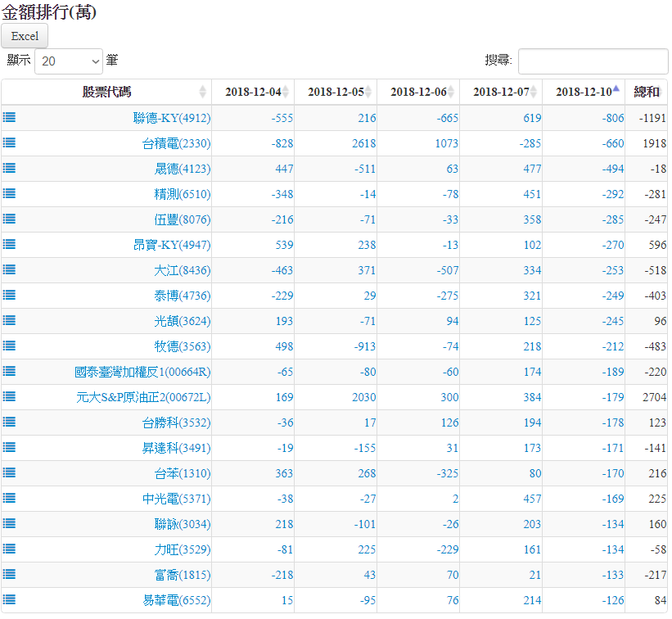Sort table by 2018-12-10 column
This screenshot has width=672, height=619.
click(584, 92)
